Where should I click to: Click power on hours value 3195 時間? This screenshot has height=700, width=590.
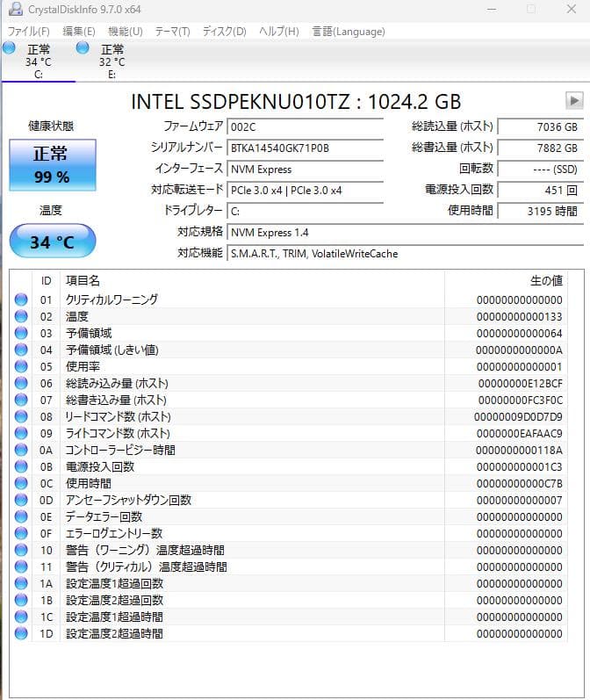pyautogui.click(x=541, y=211)
